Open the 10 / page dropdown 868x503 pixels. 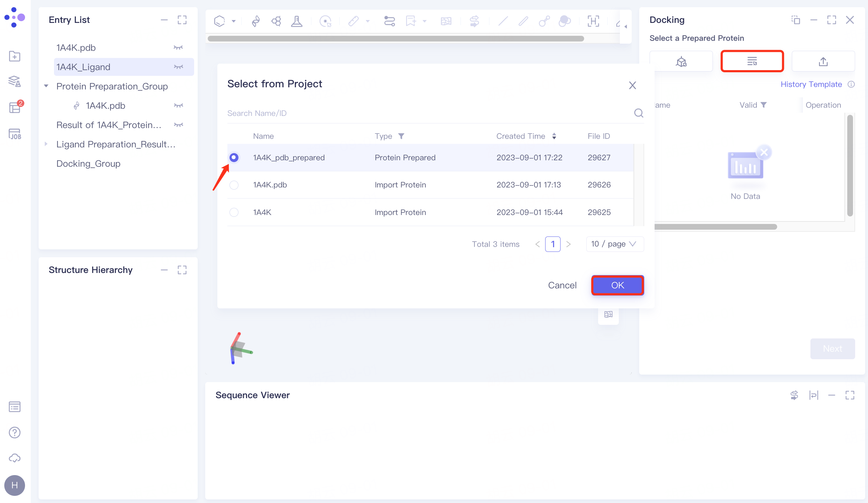[615, 244]
